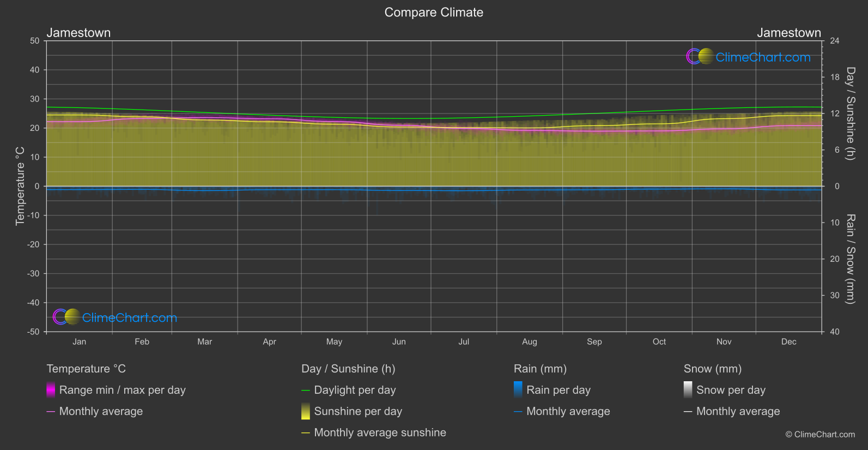
Task: Toggle Sunshine per day legend swatch
Action: [x=306, y=411]
